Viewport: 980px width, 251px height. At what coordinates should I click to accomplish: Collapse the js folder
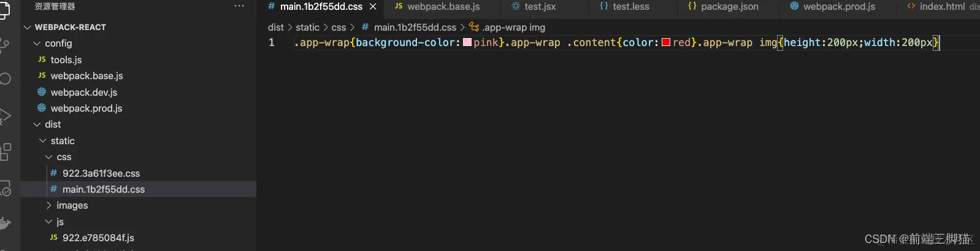pos(49,222)
